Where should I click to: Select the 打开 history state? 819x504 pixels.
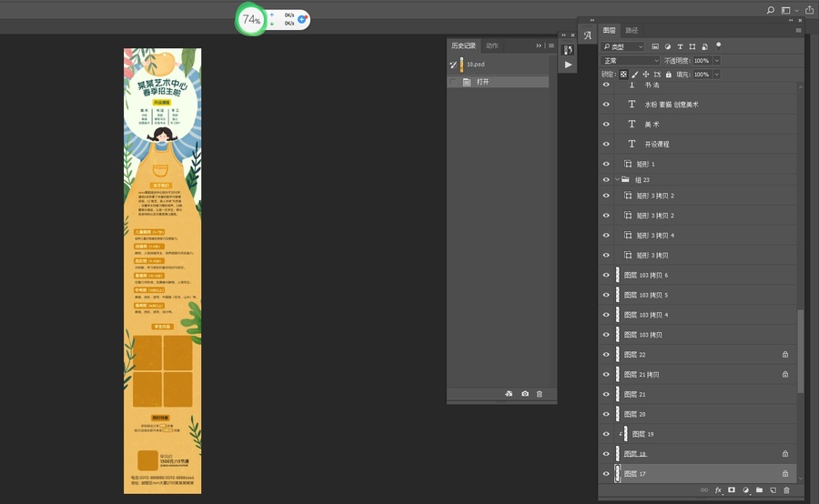coord(499,82)
